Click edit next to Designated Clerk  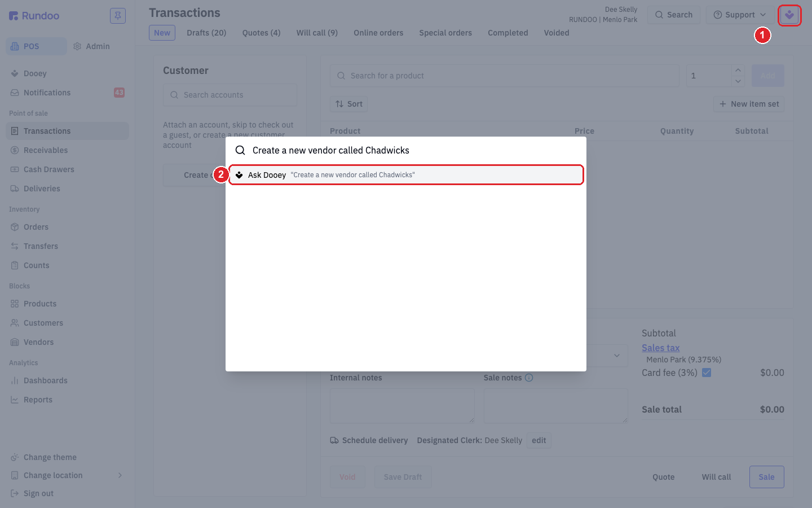[x=539, y=440]
